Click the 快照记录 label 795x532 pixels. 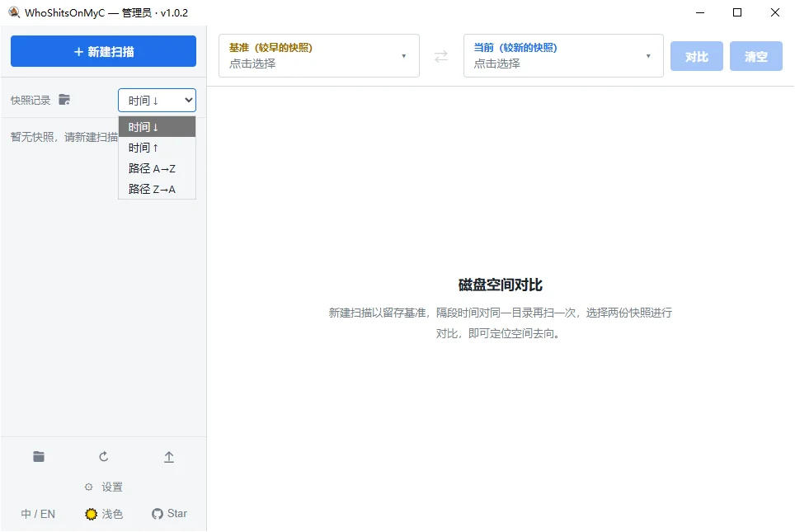(x=31, y=101)
